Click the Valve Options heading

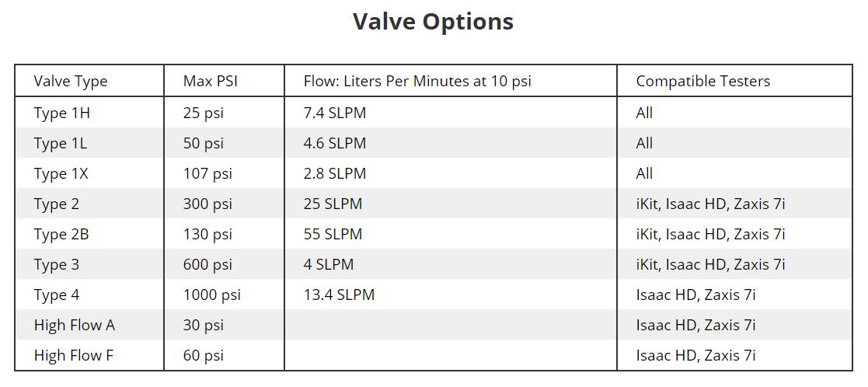434,22
